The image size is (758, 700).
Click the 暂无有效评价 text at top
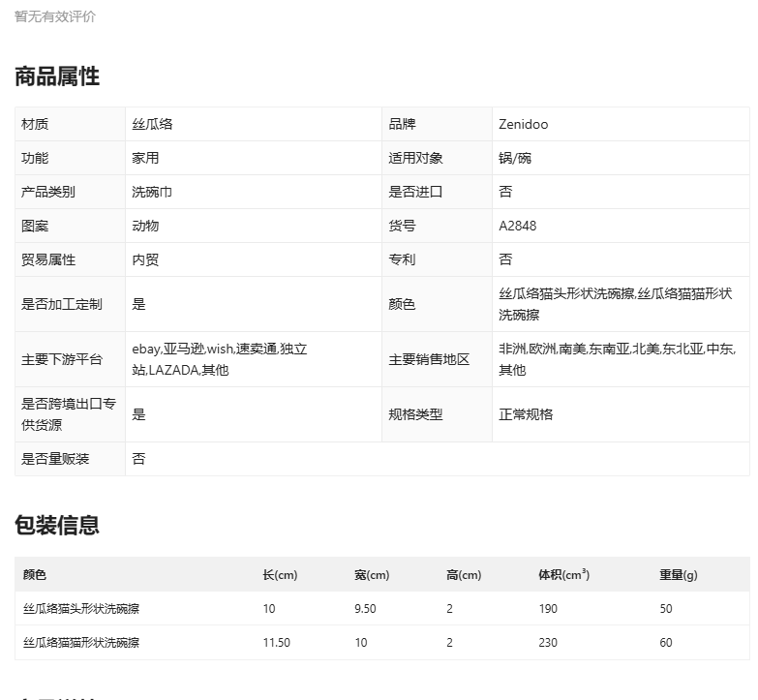[x=55, y=16]
